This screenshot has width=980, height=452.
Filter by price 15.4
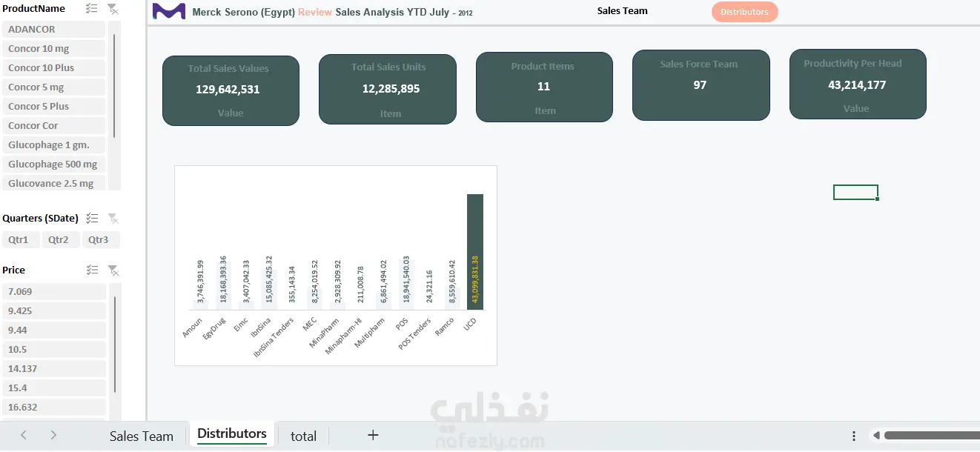click(54, 388)
